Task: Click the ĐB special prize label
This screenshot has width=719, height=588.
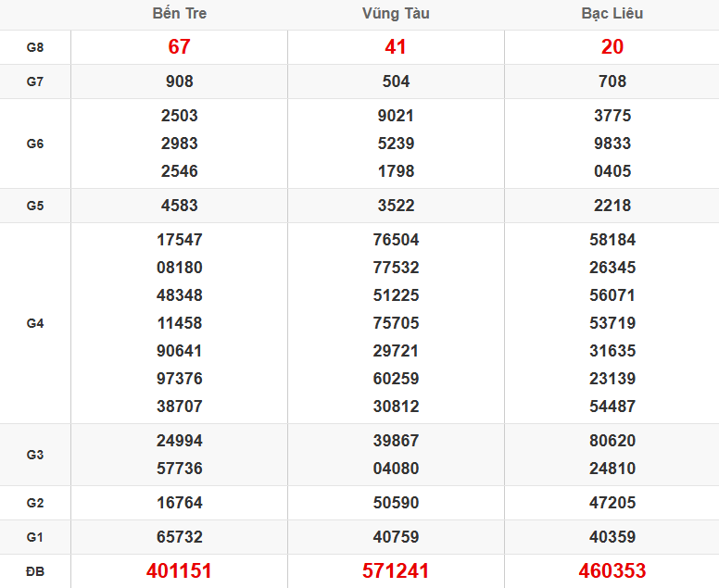Action: pos(35,571)
